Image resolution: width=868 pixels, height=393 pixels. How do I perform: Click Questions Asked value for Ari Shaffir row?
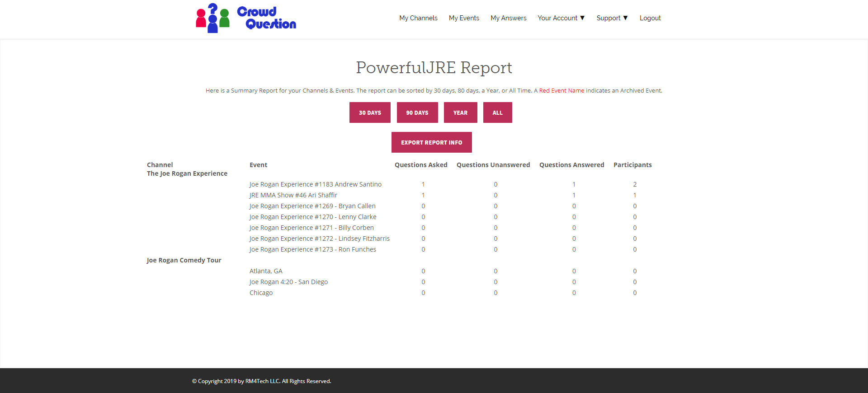[423, 195]
